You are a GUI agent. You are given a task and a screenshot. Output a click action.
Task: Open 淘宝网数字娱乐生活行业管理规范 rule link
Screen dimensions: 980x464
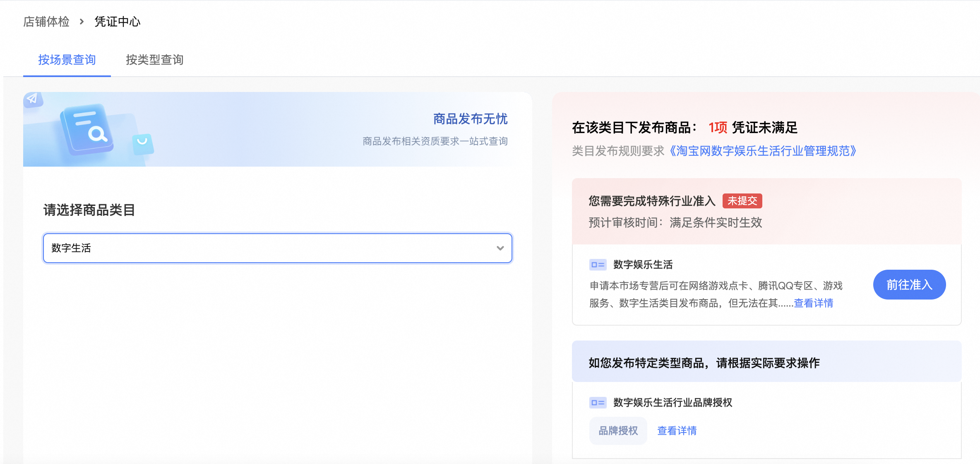coord(762,151)
